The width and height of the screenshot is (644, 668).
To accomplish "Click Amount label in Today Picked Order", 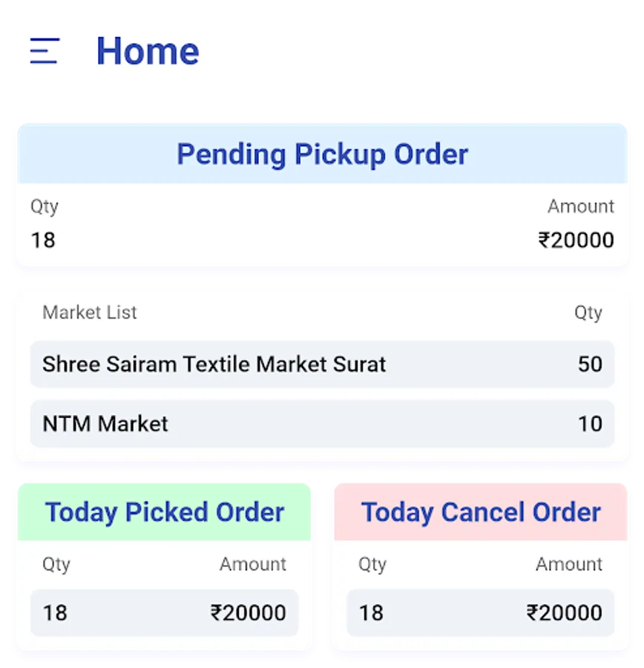I will tap(252, 564).
